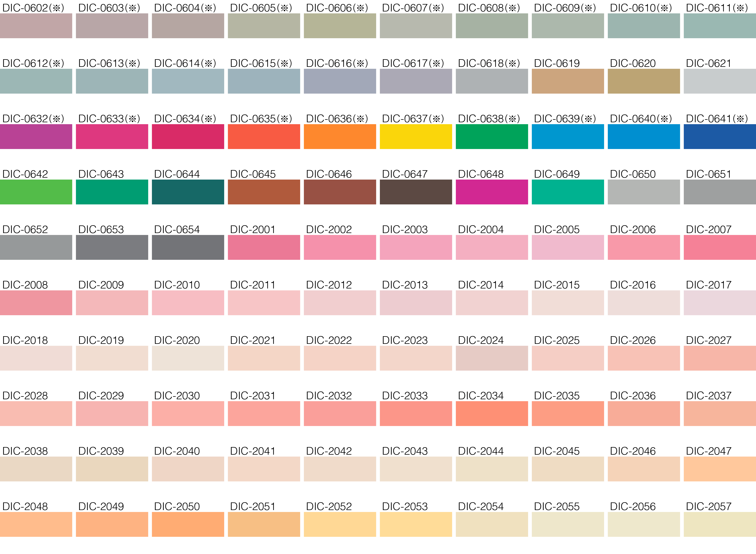Pick the DIC-2053 pale yellow swatch

pyautogui.click(x=416, y=524)
